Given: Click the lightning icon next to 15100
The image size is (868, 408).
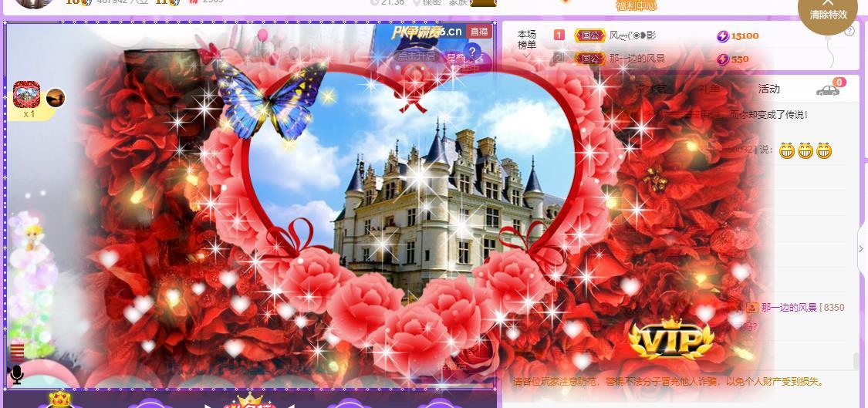Looking at the screenshot, I should point(722,36).
